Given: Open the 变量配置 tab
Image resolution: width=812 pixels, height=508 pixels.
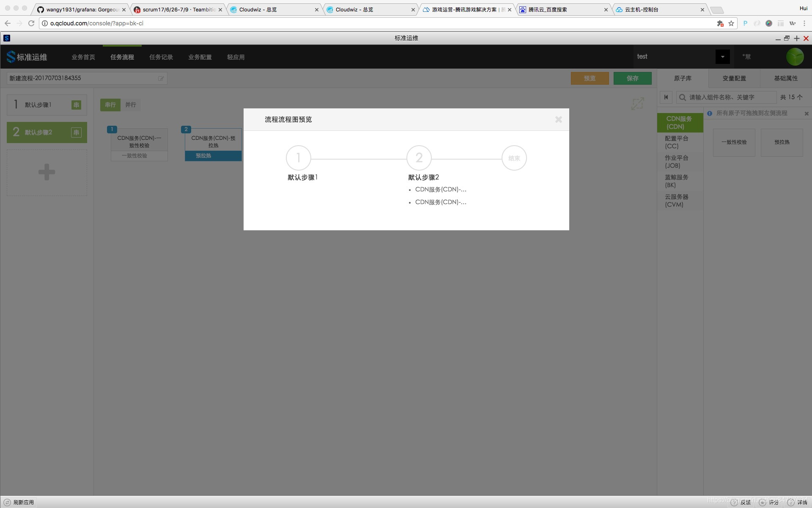Looking at the screenshot, I should (x=734, y=78).
